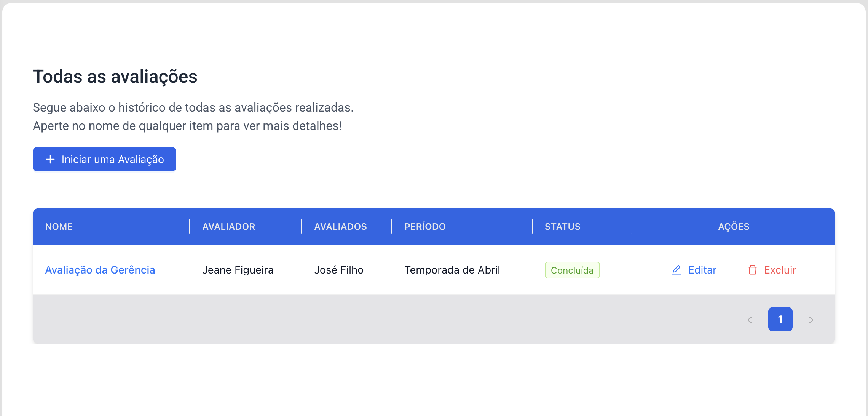
Task: Click the text starting 'Aperte no nome'
Action: coord(187,126)
